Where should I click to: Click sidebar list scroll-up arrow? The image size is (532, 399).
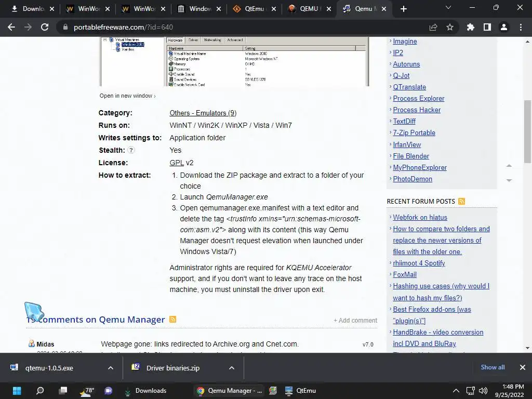click(509, 166)
